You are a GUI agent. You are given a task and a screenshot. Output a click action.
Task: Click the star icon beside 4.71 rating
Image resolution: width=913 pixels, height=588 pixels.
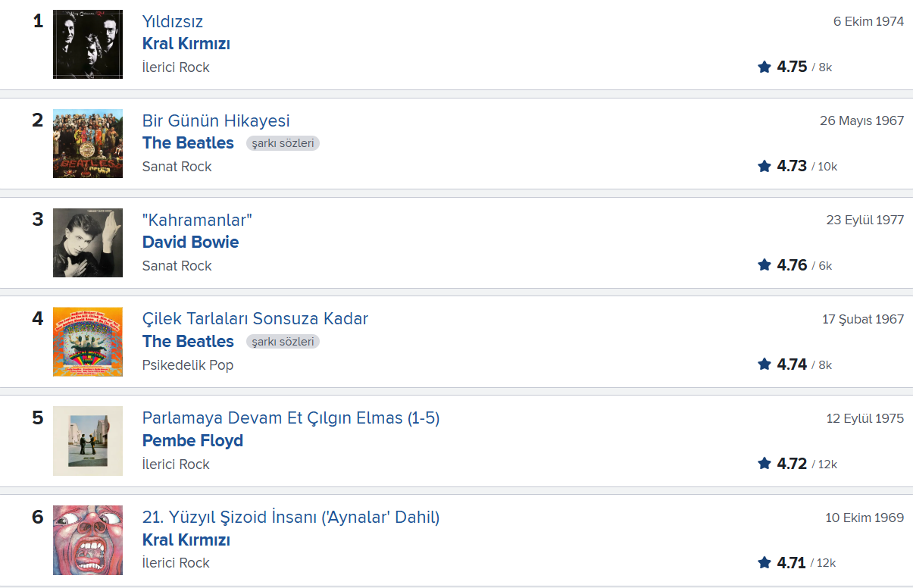[x=764, y=563]
